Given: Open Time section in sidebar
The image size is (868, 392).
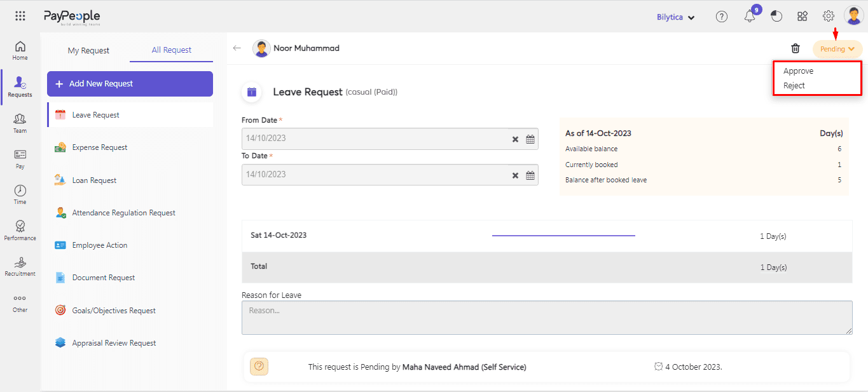Looking at the screenshot, I should click(20, 194).
